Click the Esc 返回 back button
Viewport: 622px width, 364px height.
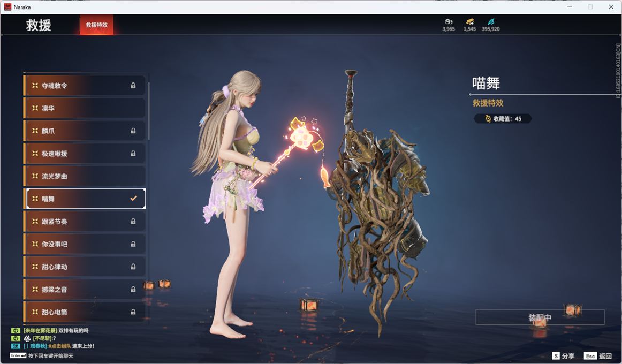598,355
